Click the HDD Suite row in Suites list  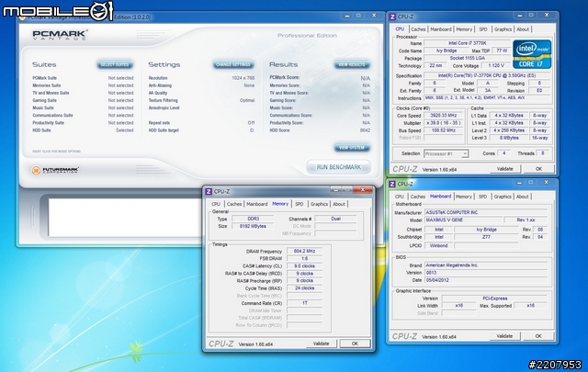[83, 130]
